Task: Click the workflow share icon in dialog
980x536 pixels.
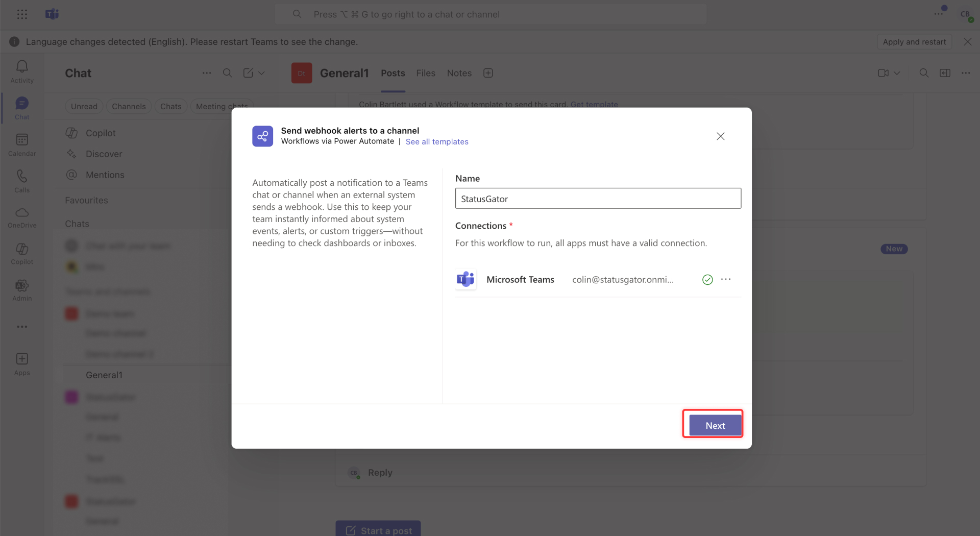Action: point(262,136)
